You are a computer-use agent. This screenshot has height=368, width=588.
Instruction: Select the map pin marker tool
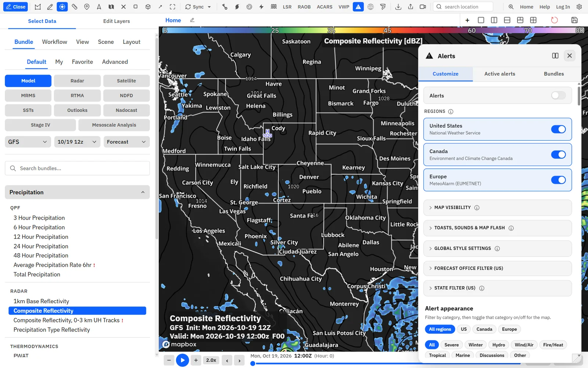coord(87,7)
